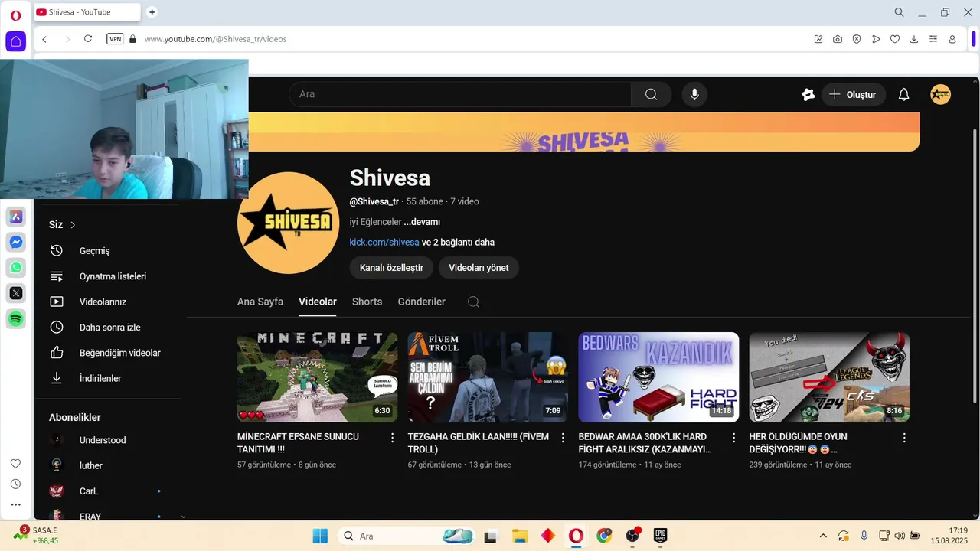980x551 pixels.
Task: Open more options for Her Öldüğümde video
Action: 904,438
